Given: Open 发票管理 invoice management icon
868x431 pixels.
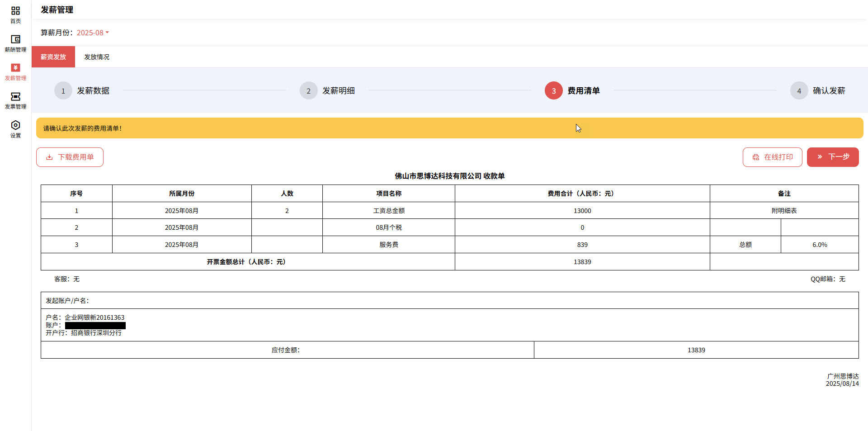Looking at the screenshot, I should [x=15, y=97].
